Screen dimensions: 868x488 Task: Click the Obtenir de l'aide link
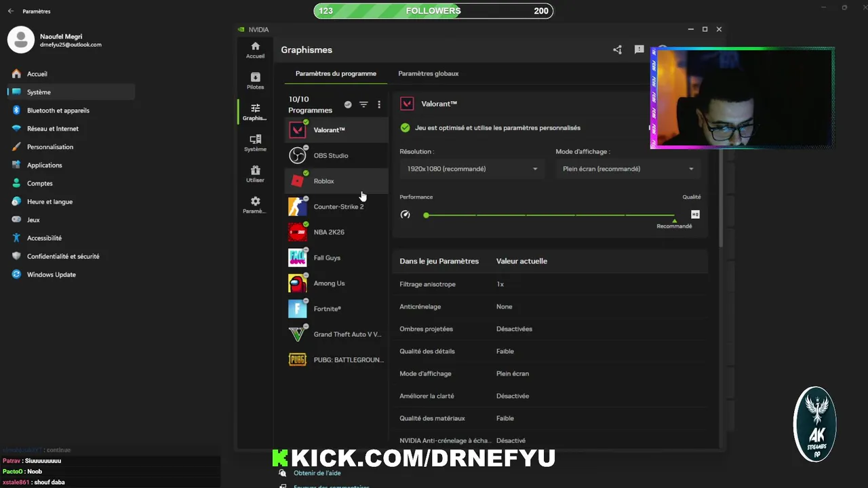coord(317,473)
